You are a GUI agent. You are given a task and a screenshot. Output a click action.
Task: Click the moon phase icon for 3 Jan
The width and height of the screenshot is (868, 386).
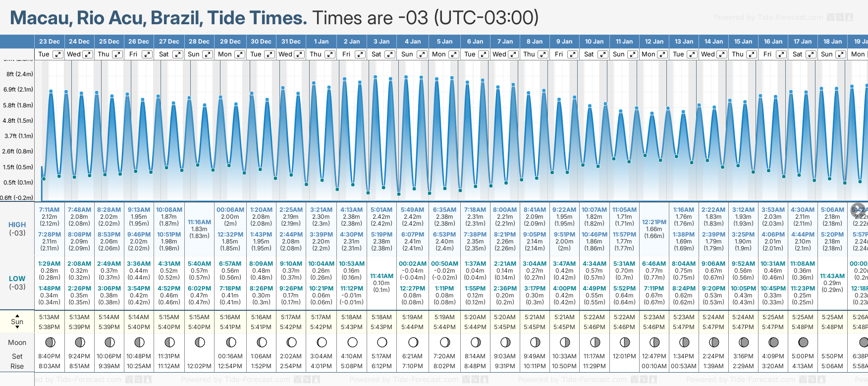pyautogui.click(x=382, y=342)
